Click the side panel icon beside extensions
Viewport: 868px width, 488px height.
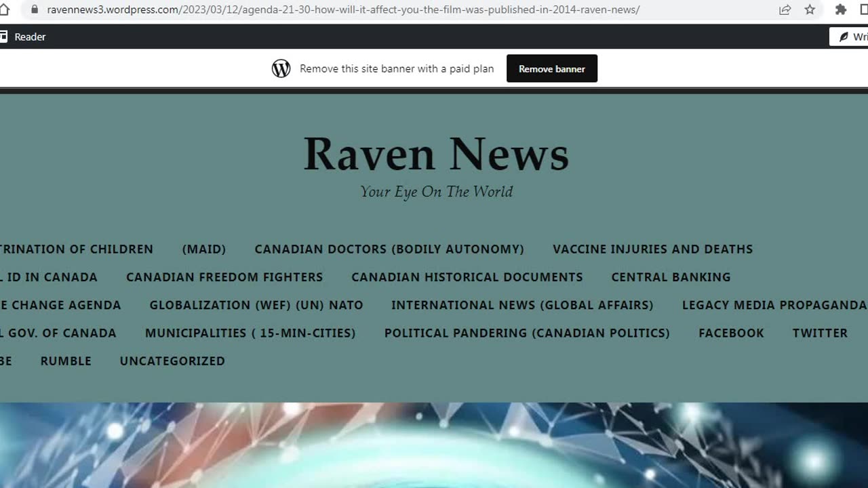(x=863, y=9)
